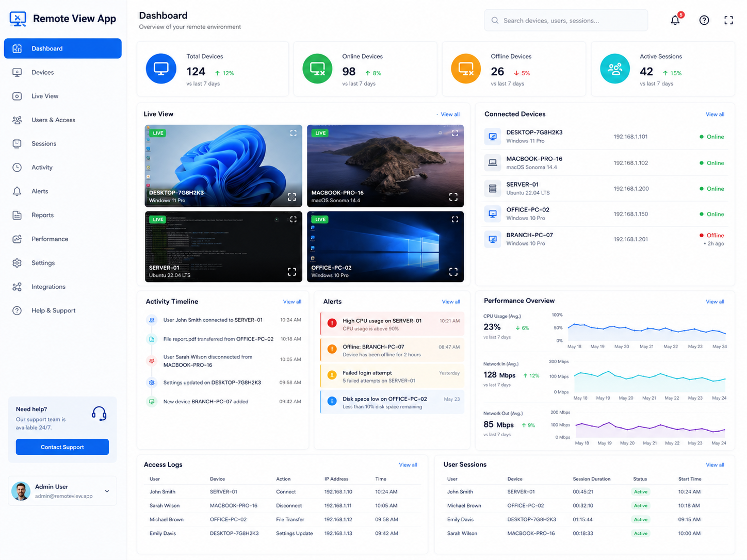Viewport: 747px width, 560px height.
Task: Click the laptop icon for MACBOOK-PRO-16
Action: [493, 162]
